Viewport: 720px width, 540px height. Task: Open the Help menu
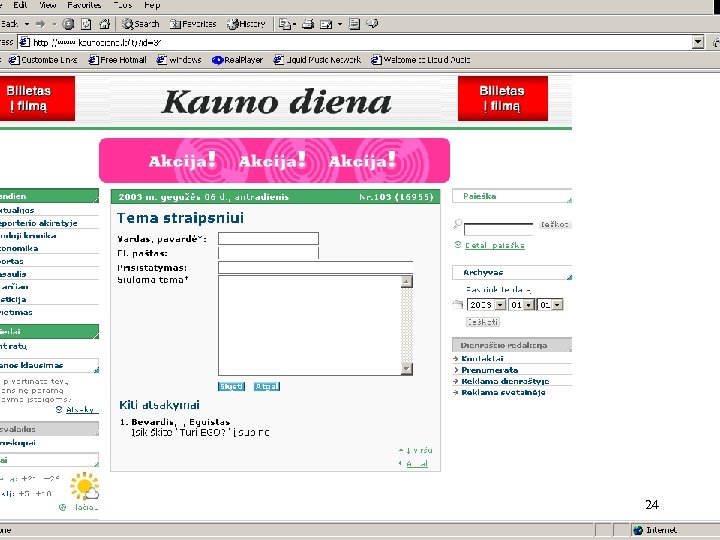pyautogui.click(x=152, y=5)
